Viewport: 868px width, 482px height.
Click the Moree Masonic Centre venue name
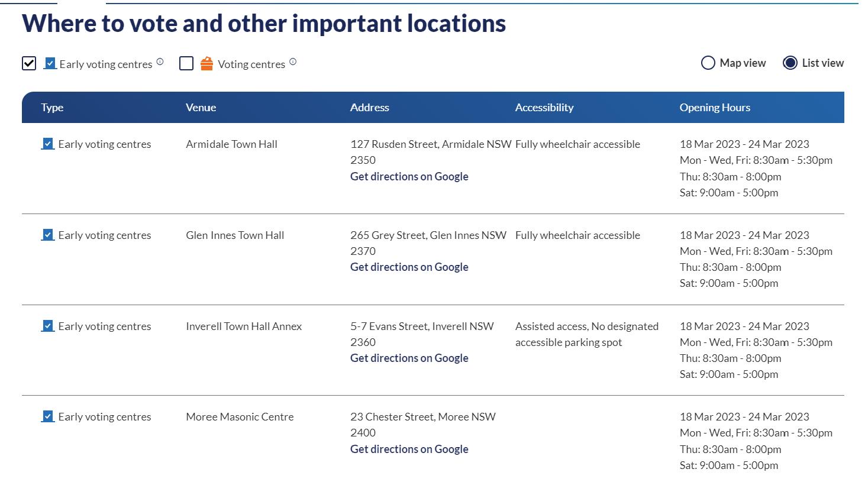tap(240, 416)
